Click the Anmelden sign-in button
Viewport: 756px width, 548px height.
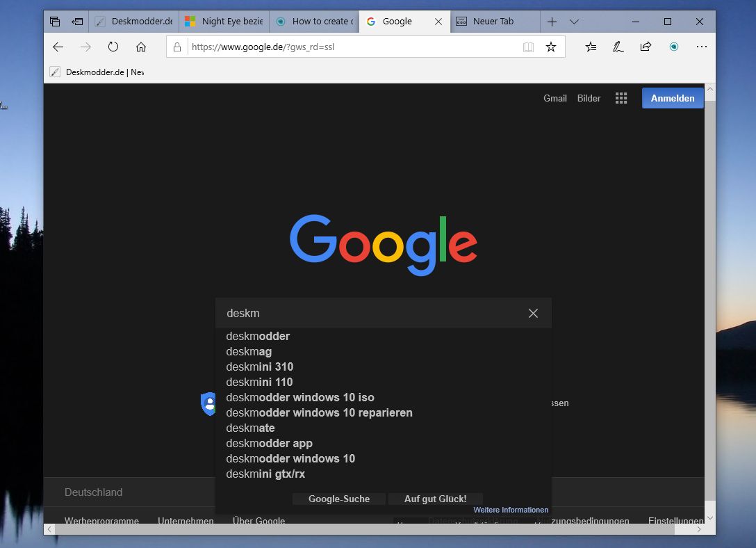click(x=673, y=99)
